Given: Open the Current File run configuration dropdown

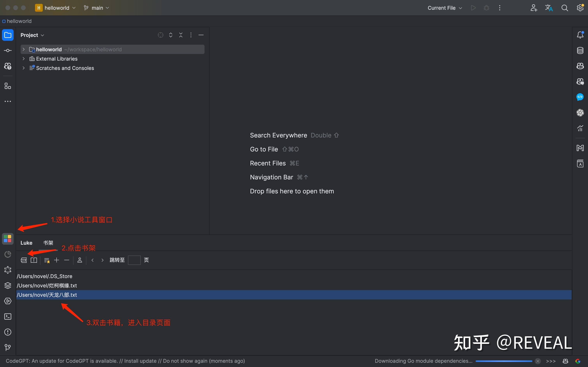Looking at the screenshot, I should click(445, 8).
